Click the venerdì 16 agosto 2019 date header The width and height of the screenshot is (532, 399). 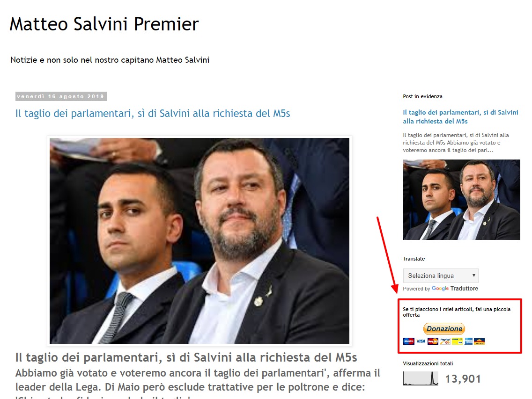61,96
